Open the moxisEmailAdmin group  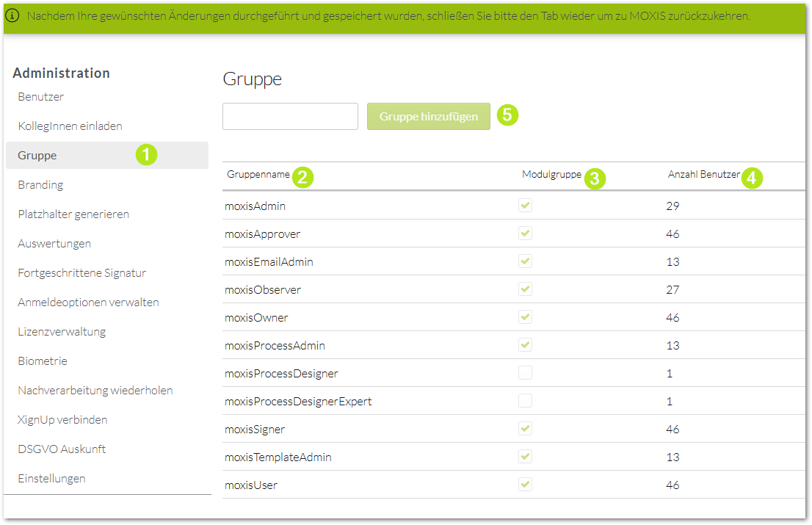click(269, 262)
